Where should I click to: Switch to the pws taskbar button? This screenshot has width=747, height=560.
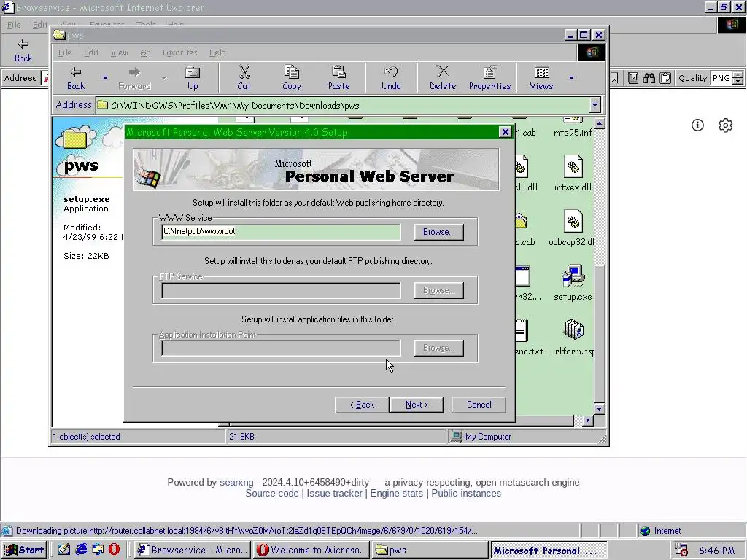(x=430, y=550)
